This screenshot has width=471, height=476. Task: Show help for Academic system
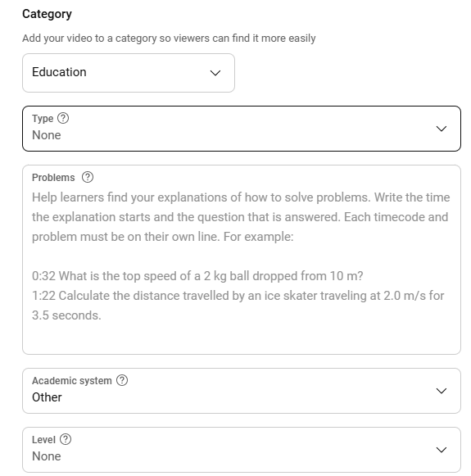tap(122, 380)
